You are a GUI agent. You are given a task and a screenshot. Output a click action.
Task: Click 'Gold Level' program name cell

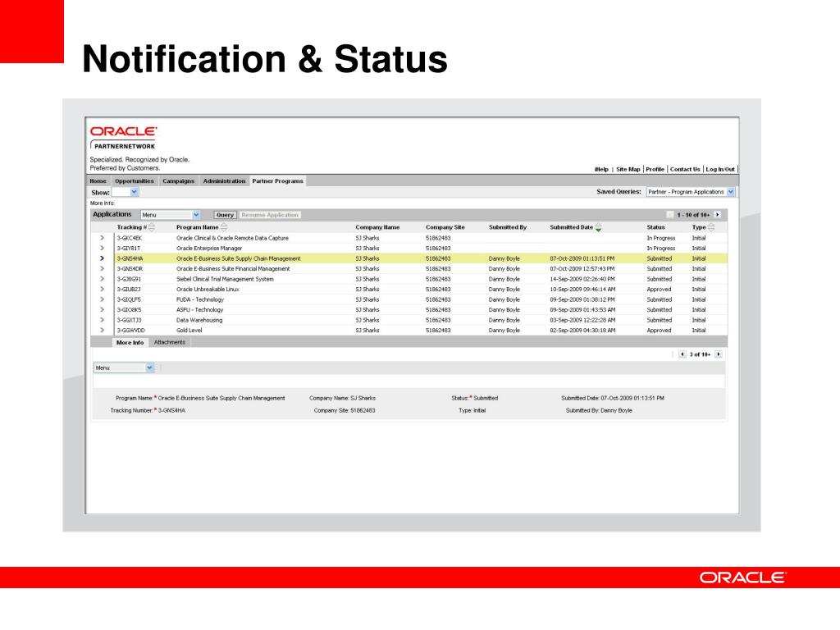tap(189, 330)
